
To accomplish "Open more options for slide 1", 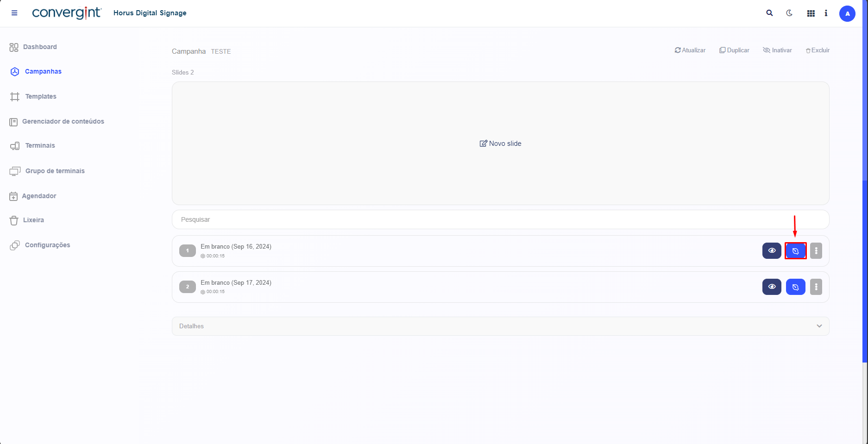I will click(816, 251).
